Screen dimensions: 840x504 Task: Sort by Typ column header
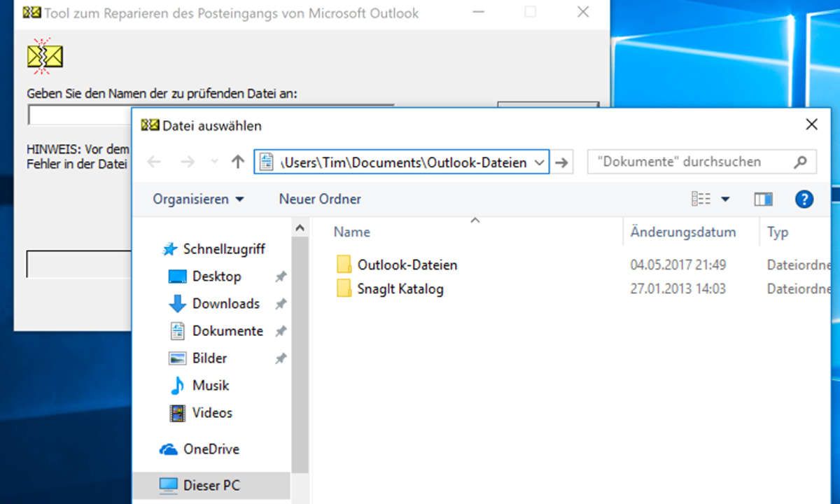tap(778, 232)
